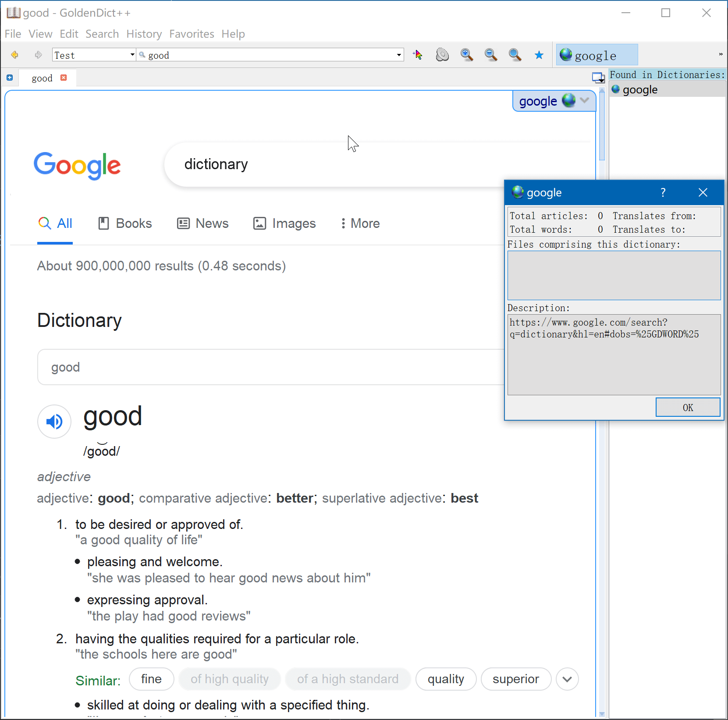Click the fine synonym chip
The height and width of the screenshot is (720, 728).
point(151,679)
